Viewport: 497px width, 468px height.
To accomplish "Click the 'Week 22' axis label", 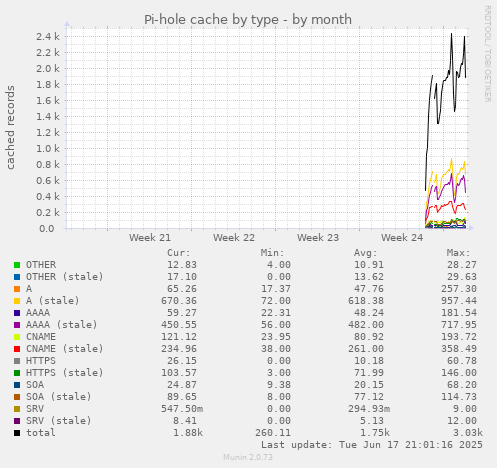I will coord(234,238).
